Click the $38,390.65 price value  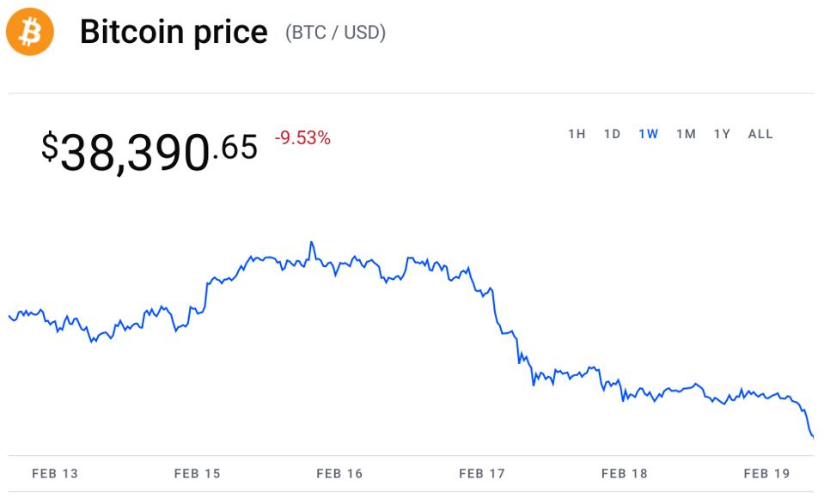coord(150,151)
